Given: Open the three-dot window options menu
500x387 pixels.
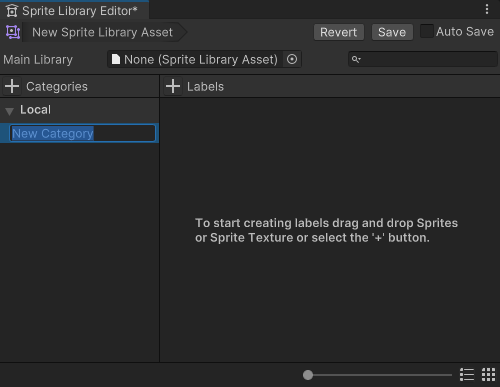Looking at the screenshot, I should pos(487,9).
